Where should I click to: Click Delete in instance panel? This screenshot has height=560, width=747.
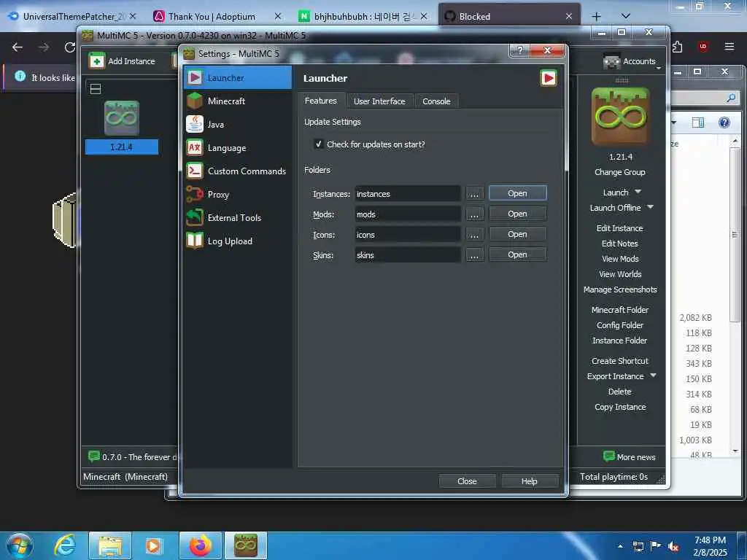(620, 391)
